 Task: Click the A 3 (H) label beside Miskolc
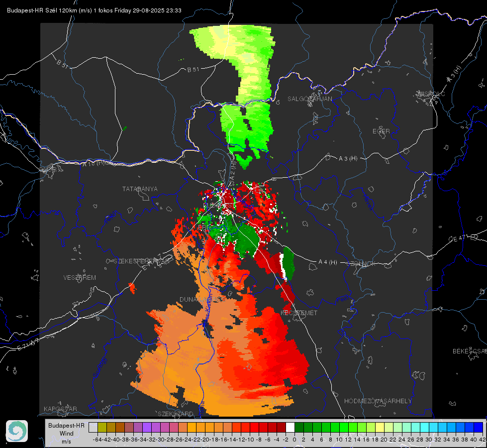click(454, 74)
